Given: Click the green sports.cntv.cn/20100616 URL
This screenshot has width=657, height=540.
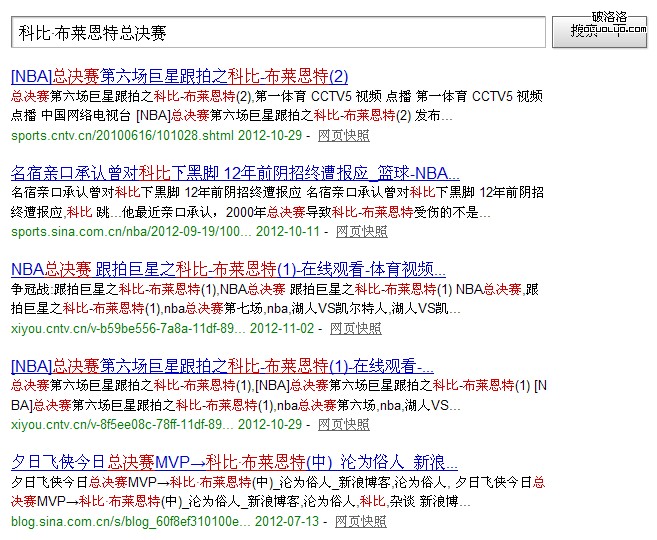Looking at the screenshot, I should click(x=122, y=135).
